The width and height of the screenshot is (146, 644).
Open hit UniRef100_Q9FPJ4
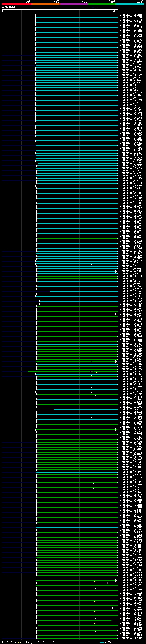131,27
